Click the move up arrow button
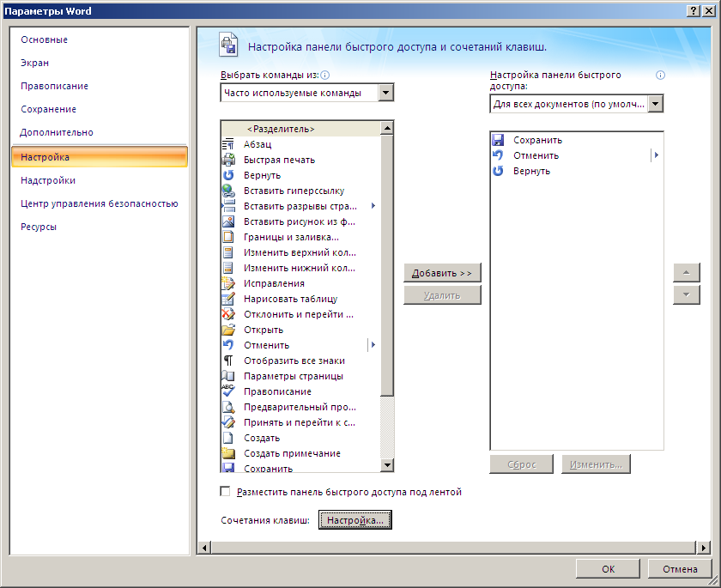 pyautogui.click(x=687, y=273)
